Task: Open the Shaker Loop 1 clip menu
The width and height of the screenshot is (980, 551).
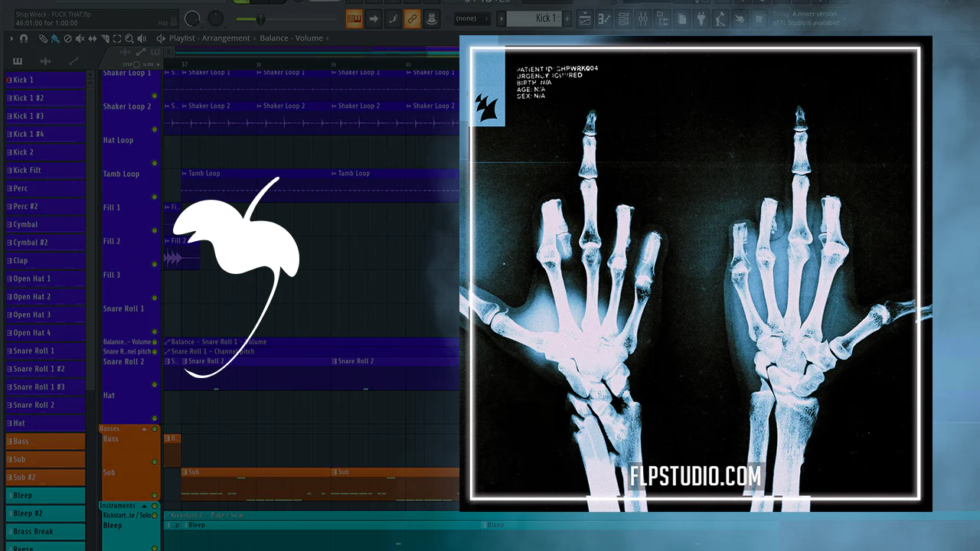Action: pos(185,73)
